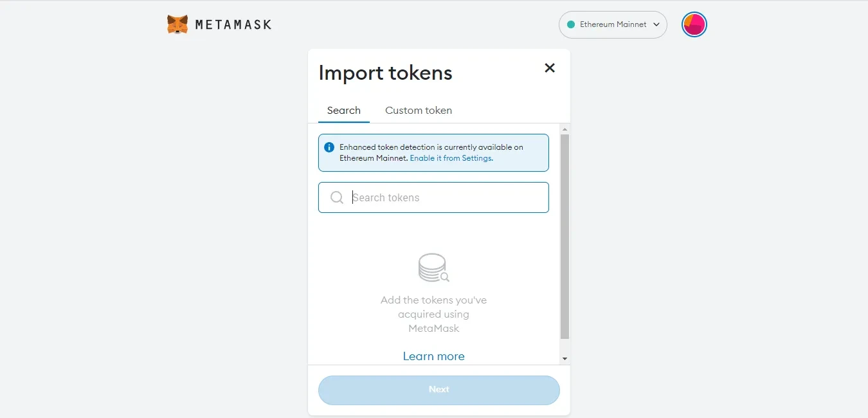
Task: Open the account avatar menu
Action: (x=694, y=24)
